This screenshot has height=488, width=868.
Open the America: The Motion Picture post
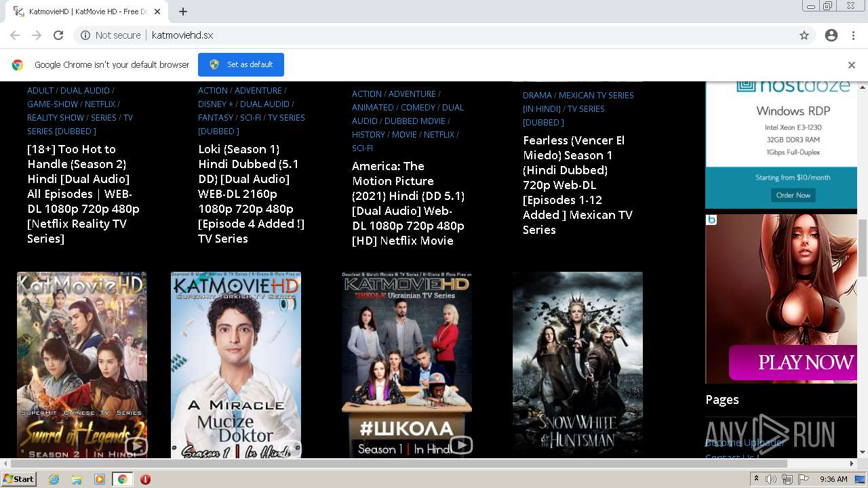408,203
